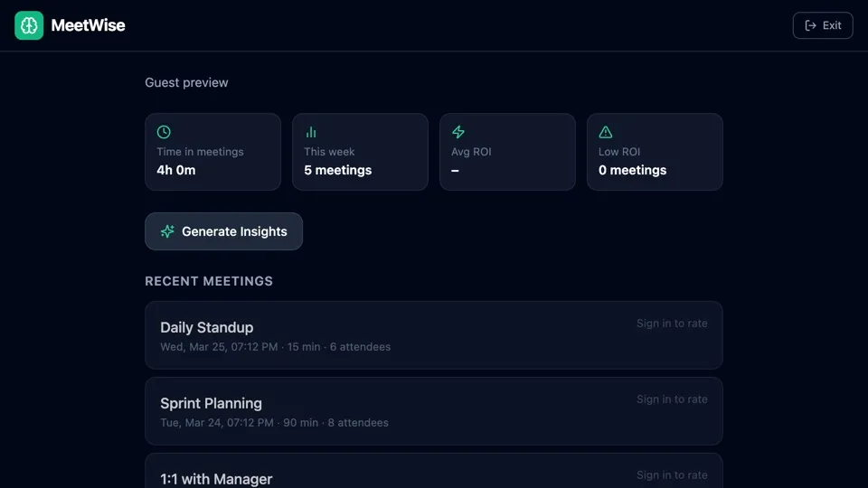Screen dimensions: 868x488
Task: Click the bar chart icon above This week
Action: tap(311, 132)
